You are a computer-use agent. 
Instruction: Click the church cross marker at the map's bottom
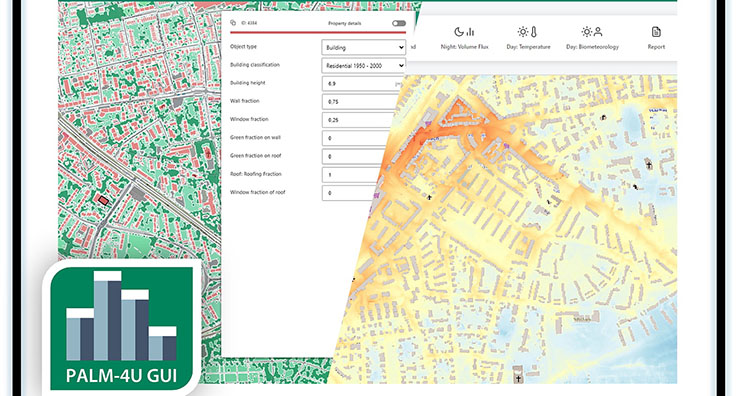[x=518, y=378]
